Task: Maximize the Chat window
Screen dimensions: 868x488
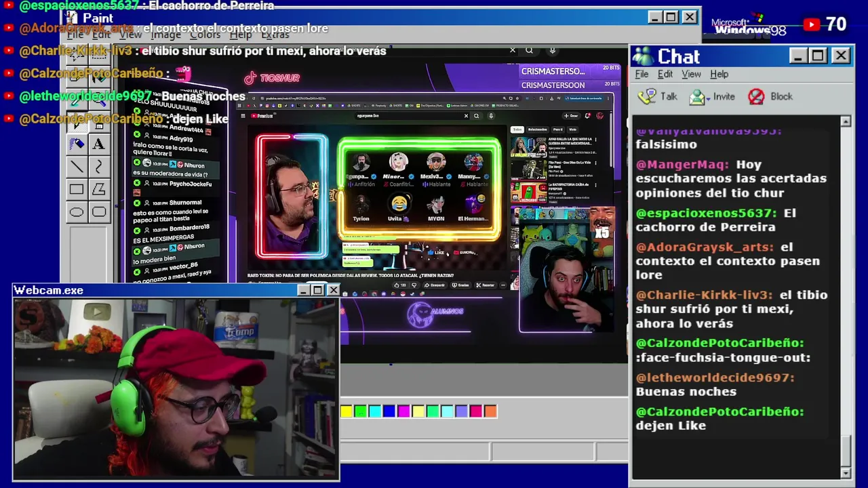Action: pos(818,56)
